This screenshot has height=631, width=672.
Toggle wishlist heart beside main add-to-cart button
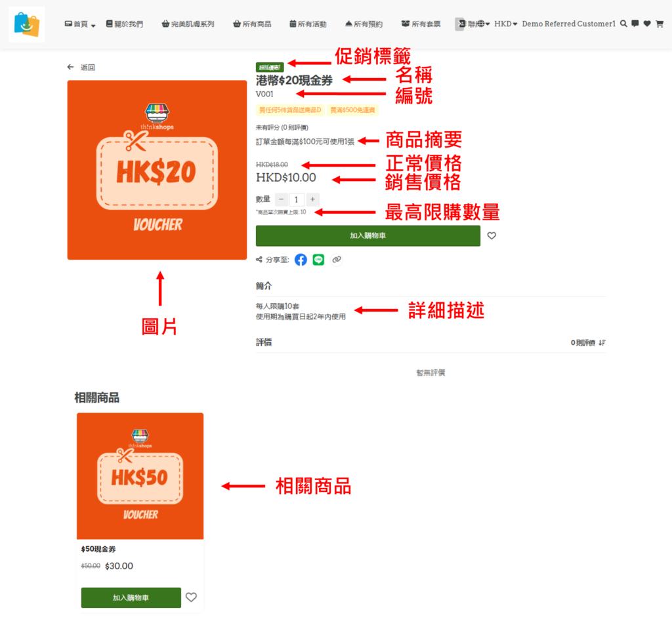(x=492, y=236)
